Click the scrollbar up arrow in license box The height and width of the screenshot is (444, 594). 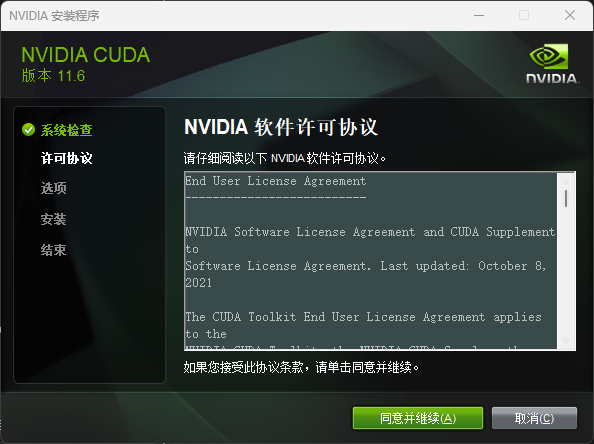coord(566,181)
